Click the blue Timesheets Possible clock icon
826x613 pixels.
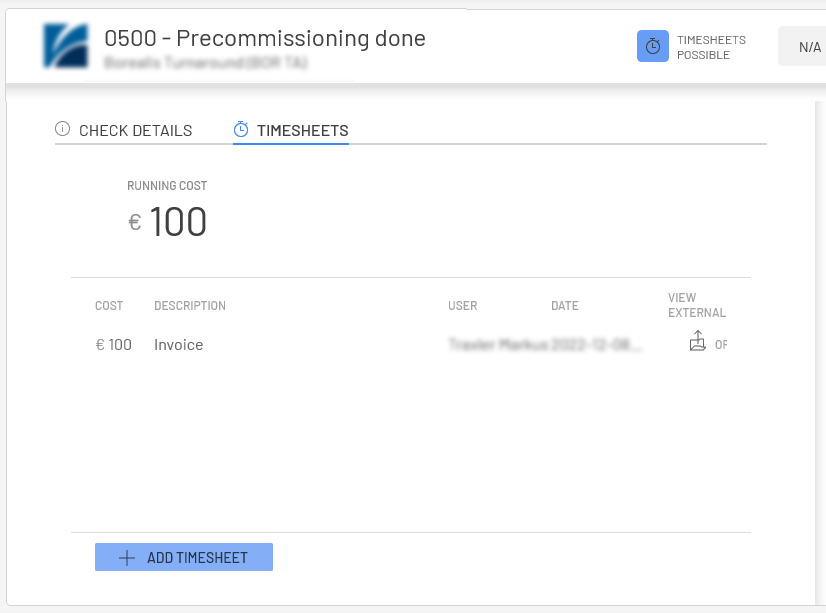click(x=652, y=46)
